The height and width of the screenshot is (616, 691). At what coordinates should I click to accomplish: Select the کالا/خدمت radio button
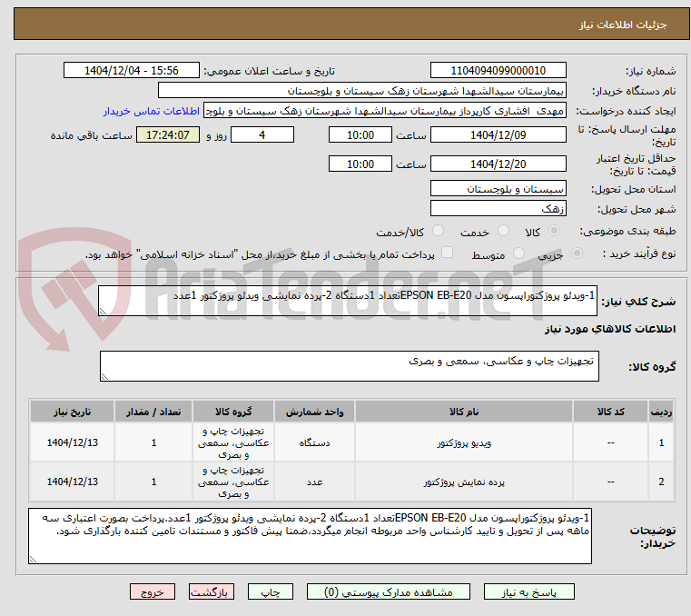click(438, 231)
